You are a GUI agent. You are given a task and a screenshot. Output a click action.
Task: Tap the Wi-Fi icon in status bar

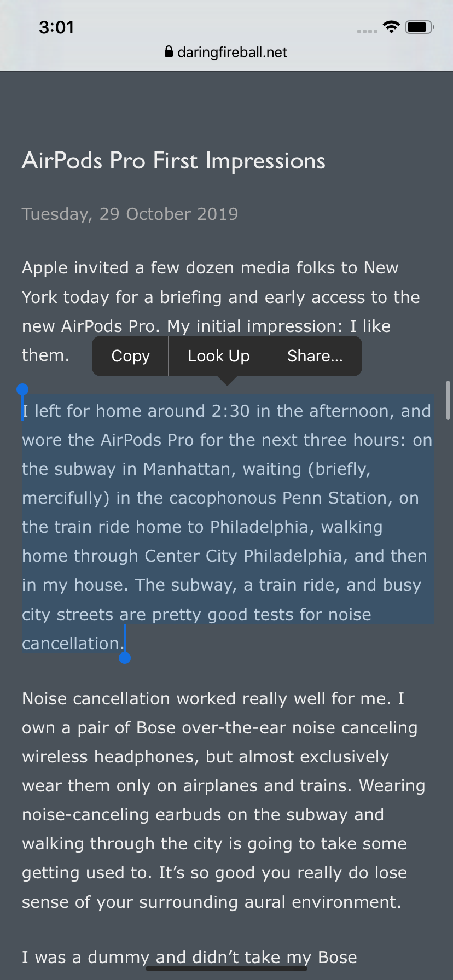[x=391, y=27]
